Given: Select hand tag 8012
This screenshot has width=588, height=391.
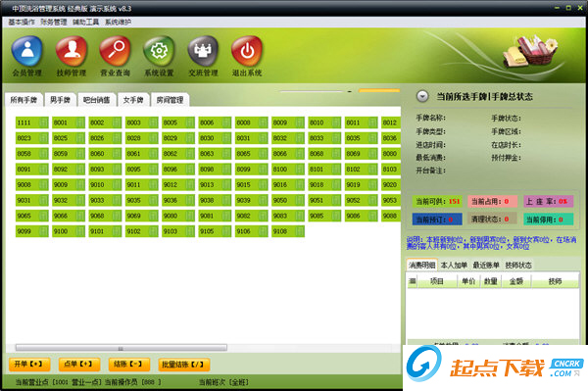Looking at the screenshot, I should [x=391, y=122].
